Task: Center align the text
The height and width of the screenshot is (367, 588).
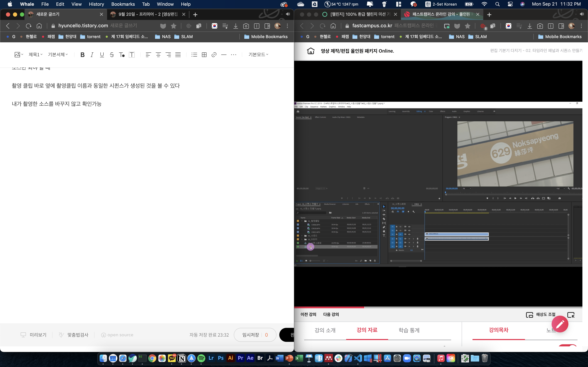Action: pos(158,55)
